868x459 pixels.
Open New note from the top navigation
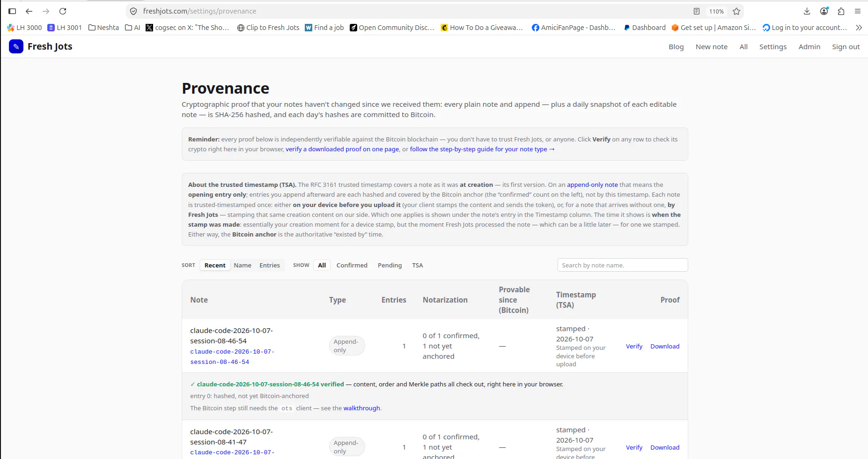(x=712, y=47)
